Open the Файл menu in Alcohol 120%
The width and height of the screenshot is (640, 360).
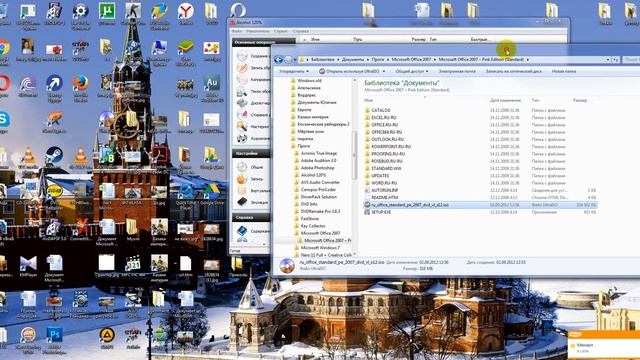coord(237,31)
